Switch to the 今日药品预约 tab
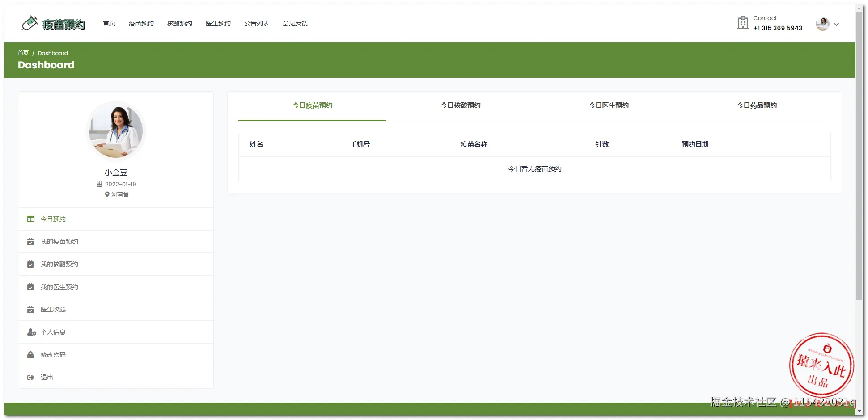 tap(757, 105)
